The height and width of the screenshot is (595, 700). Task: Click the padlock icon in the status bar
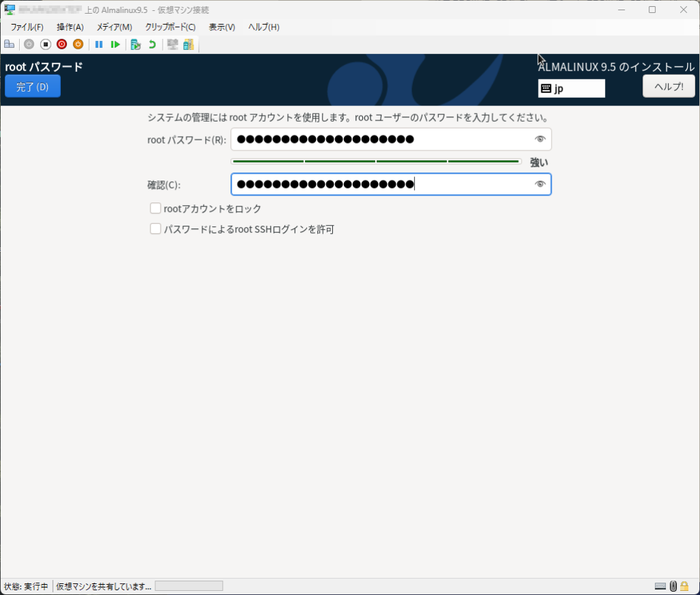point(684,586)
